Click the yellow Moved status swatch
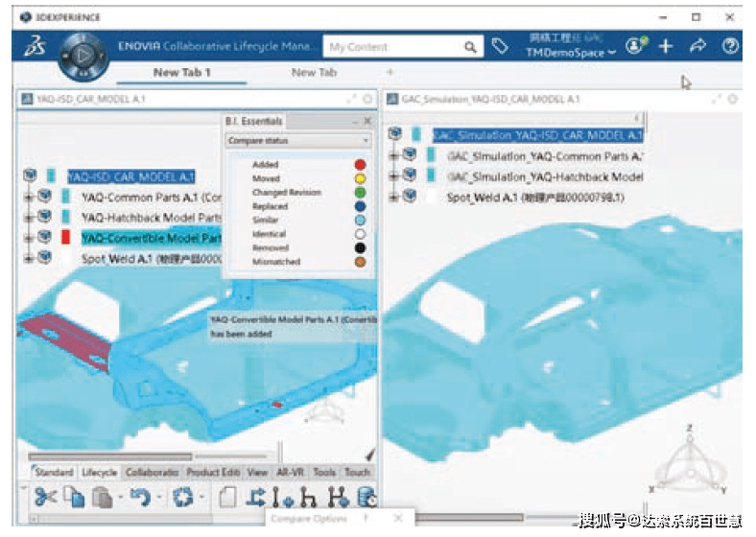756x537 pixels. point(360,178)
